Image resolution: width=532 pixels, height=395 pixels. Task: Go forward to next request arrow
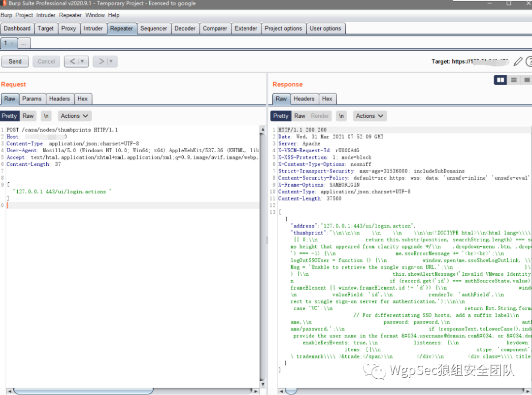tap(101, 62)
